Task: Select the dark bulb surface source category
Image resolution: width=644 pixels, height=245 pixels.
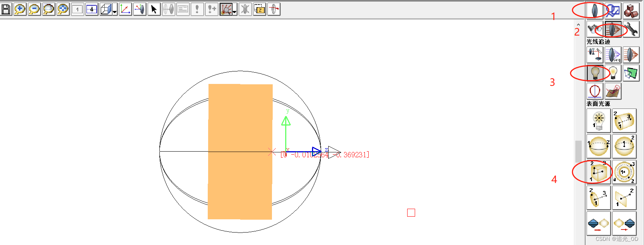Action: point(595,73)
